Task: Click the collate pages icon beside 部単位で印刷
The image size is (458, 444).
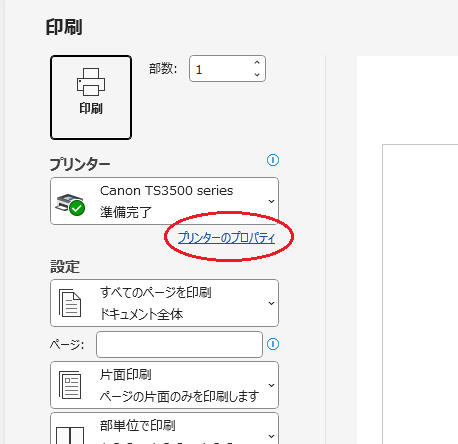Action: [70, 435]
